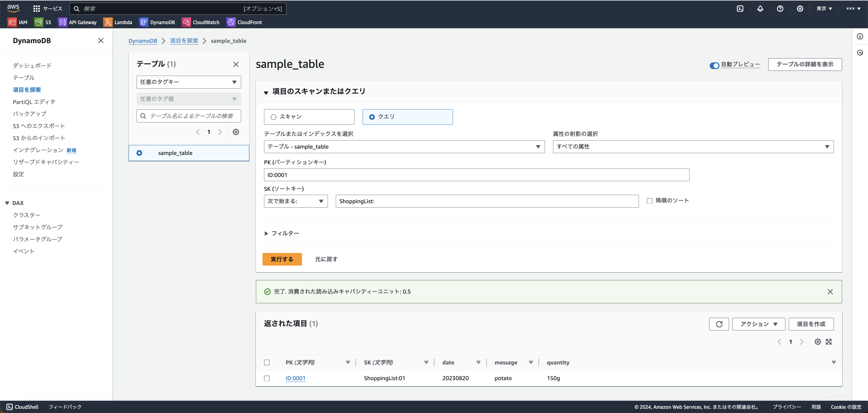Open the table list preferences gear
The width and height of the screenshot is (868, 413).
click(236, 132)
